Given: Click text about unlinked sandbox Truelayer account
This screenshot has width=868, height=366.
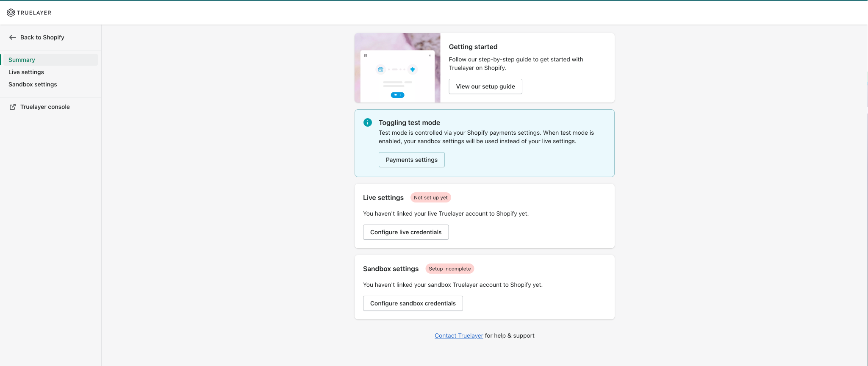Looking at the screenshot, I should pos(453,285).
